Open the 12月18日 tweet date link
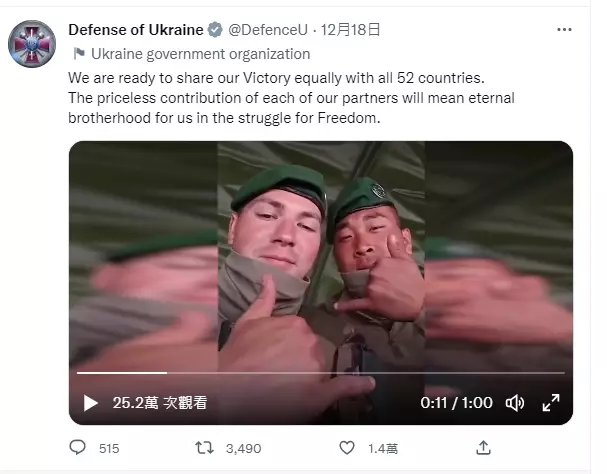 350,30
